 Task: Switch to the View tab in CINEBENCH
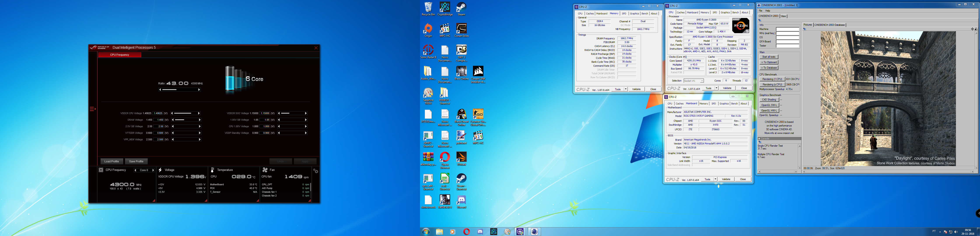[783, 16]
